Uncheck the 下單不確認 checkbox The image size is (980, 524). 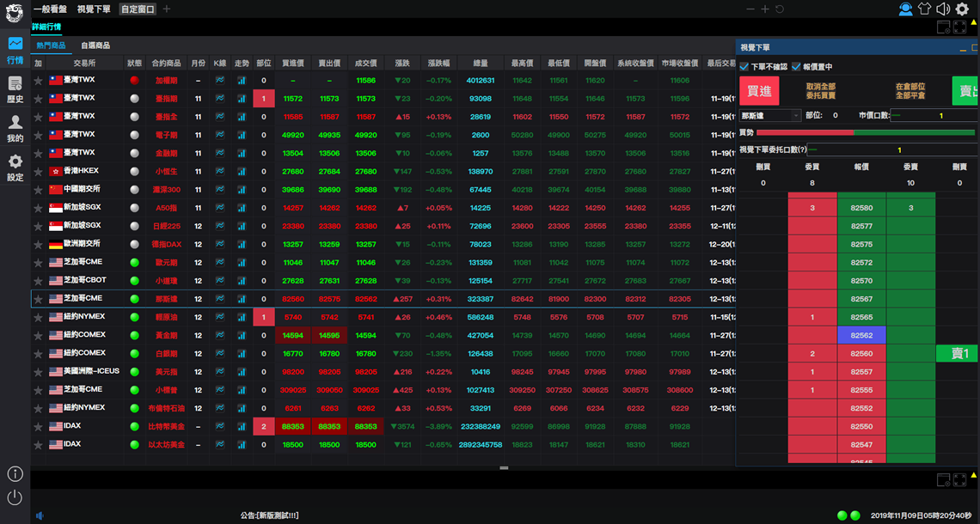tap(744, 67)
